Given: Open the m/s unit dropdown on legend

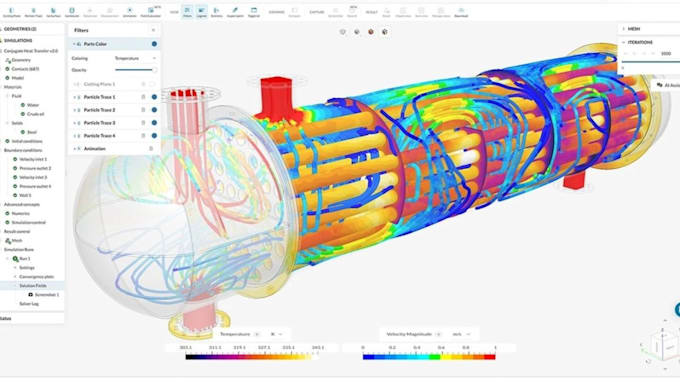Looking at the screenshot, I should [x=461, y=334].
